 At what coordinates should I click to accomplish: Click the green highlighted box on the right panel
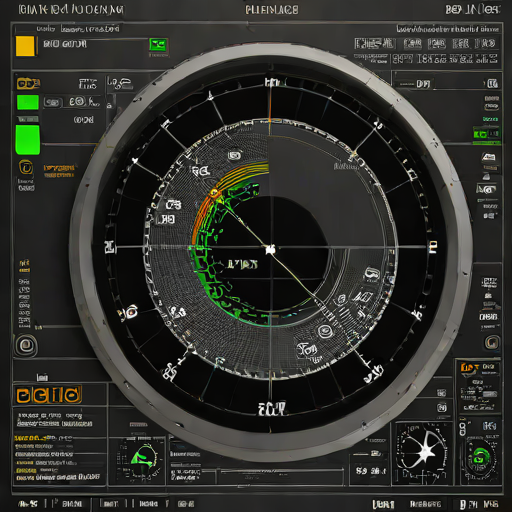pyautogui.click(x=487, y=134)
